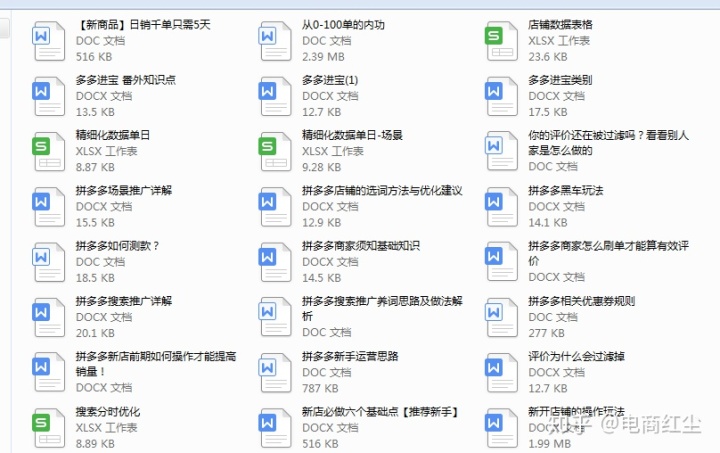Click the 评价为什么会过滤掉 document icon

click(x=501, y=373)
